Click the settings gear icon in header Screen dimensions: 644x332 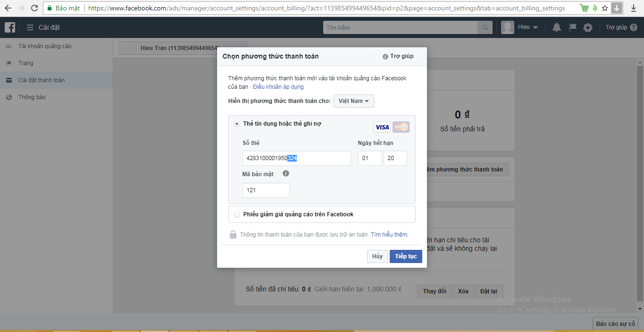click(x=587, y=27)
